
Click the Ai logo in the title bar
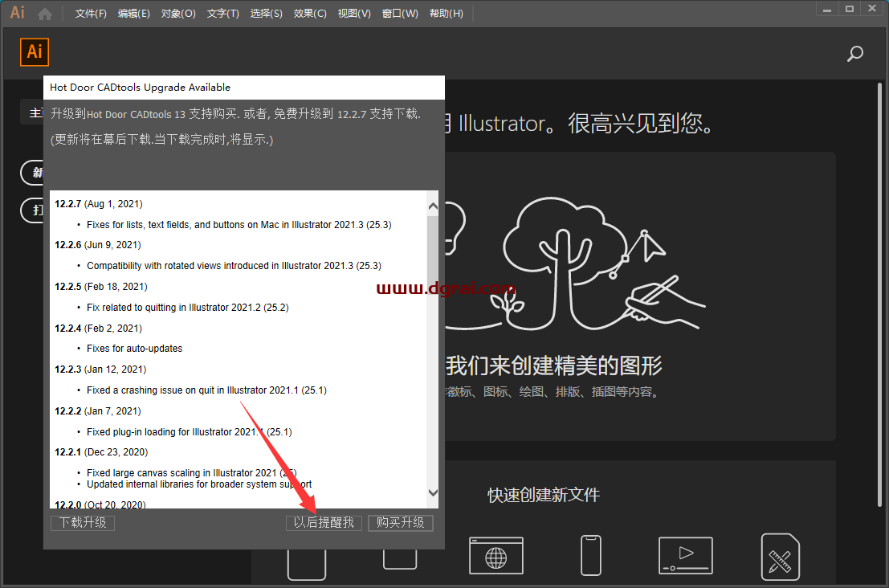click(16, 12)
